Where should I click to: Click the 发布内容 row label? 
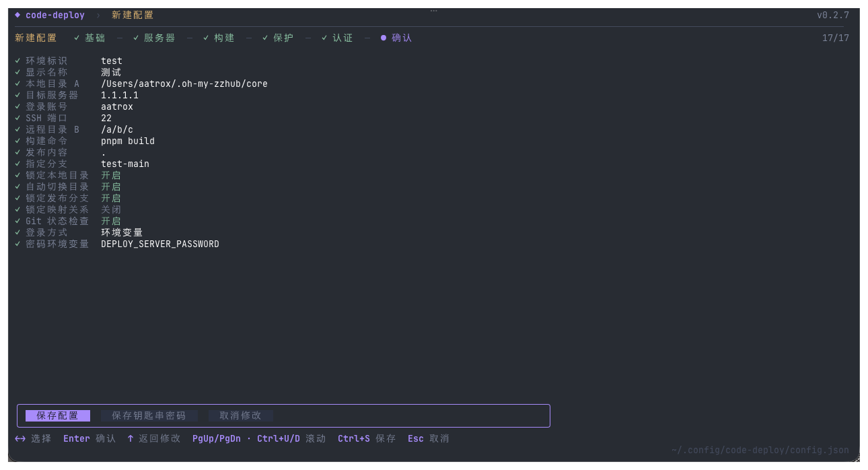coord(46,152)
